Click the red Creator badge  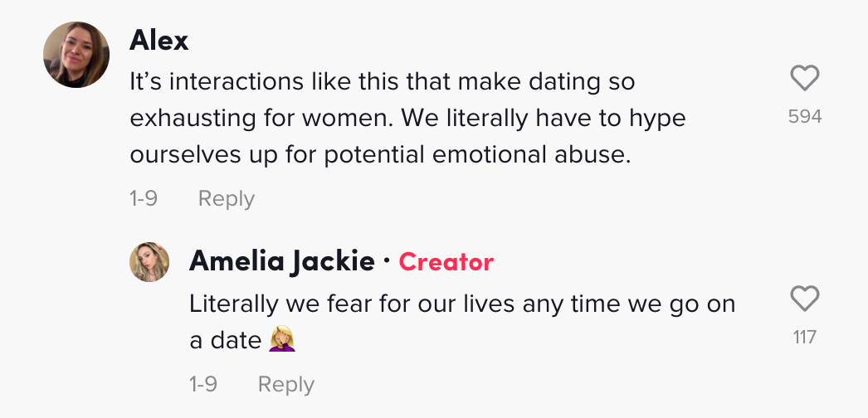tap(446, 261)
